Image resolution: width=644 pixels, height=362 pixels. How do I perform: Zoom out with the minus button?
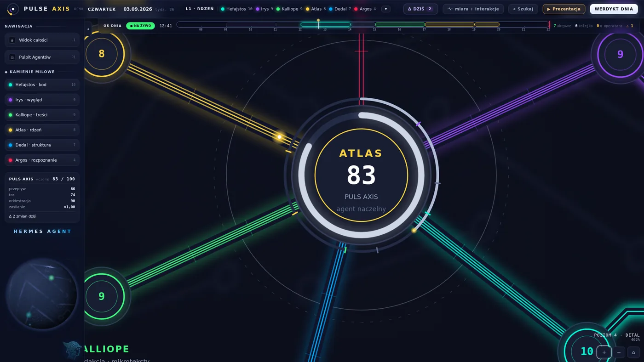click(619, 352)
